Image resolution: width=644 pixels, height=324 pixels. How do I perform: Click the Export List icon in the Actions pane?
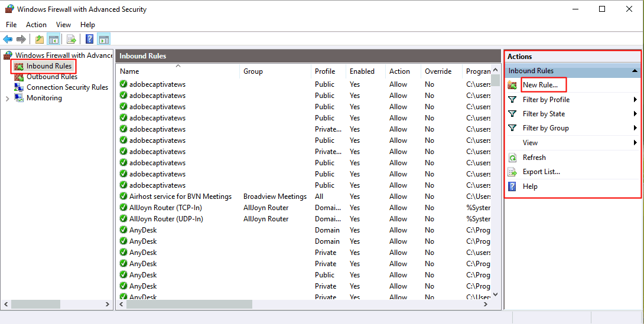click(x=512, y=172)
